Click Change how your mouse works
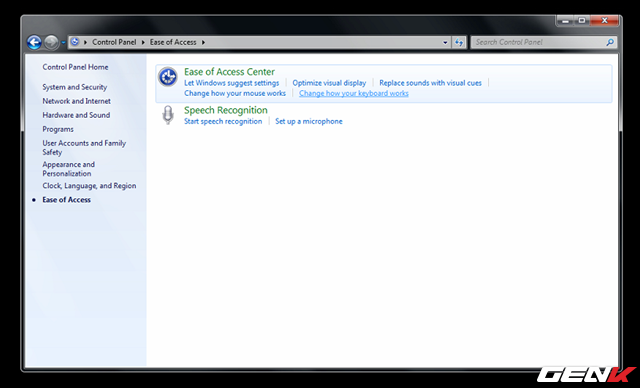The image size is (640, 388). click(235, 93)
